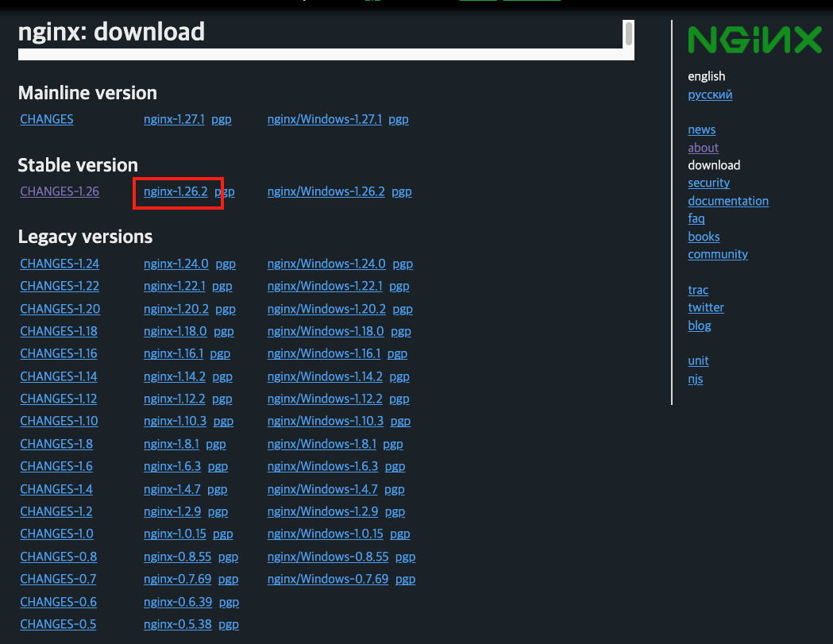Image resolution: width=833 pixels, height=644 pixels.
Task: Open CHANGES-1.12 link
Action: point(59,399)
